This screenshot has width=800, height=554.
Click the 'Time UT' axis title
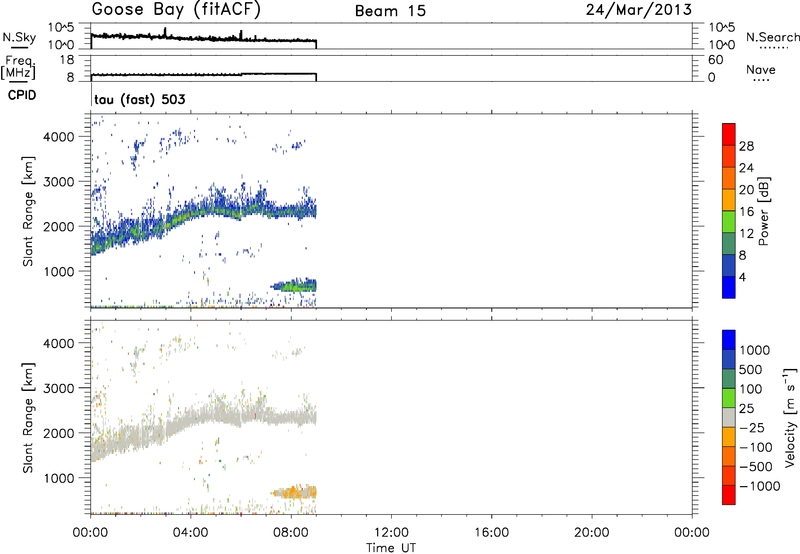point(391,548)
